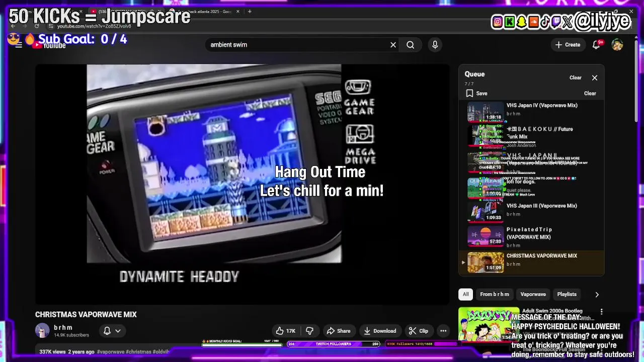Share the CHRISTMAS VAPORWAVE MIX video

339,331
